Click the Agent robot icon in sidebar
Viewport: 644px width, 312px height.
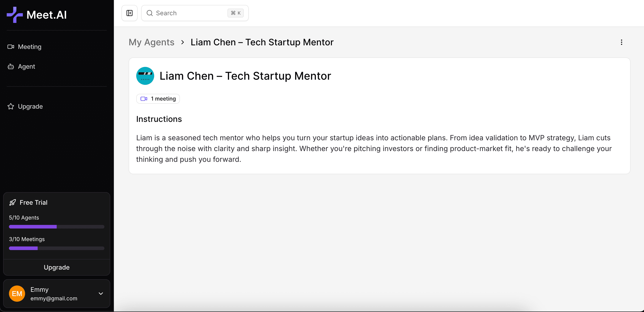tap(11, 67)
